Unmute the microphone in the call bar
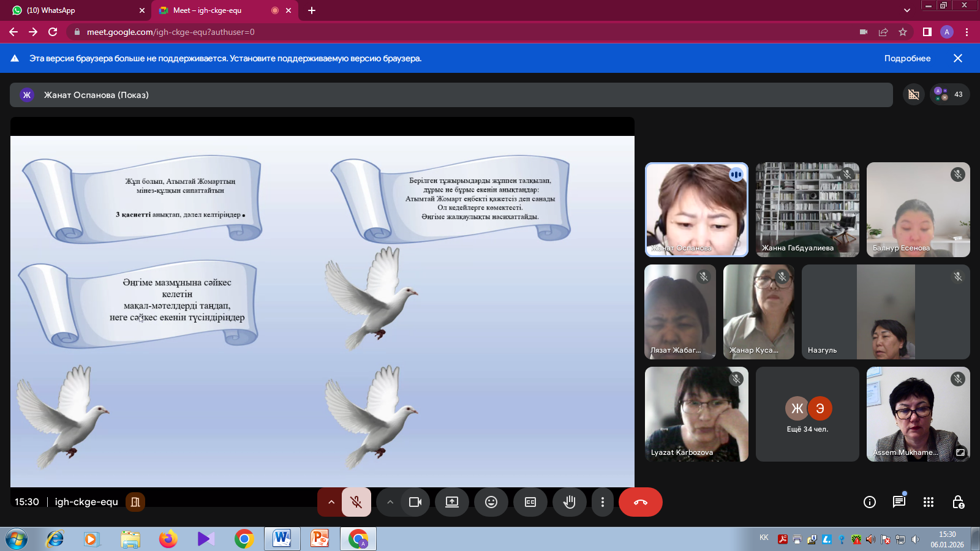980x551 pixels. (356, 502)
